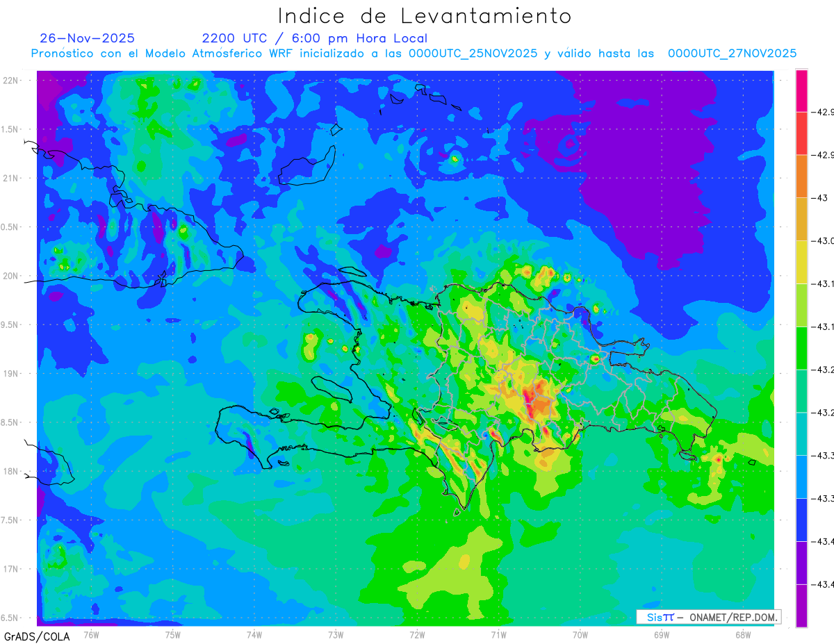Click the '73W' longitude label
This screenshot has width=834, height=644.
tap(336, 634)
